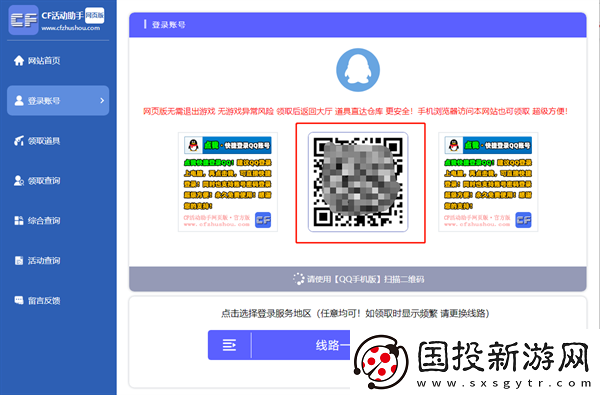This screenshot has height=395, width=600.
Task: Click the 网页版 badge next to CF活动助手
Action: (95, 15)
